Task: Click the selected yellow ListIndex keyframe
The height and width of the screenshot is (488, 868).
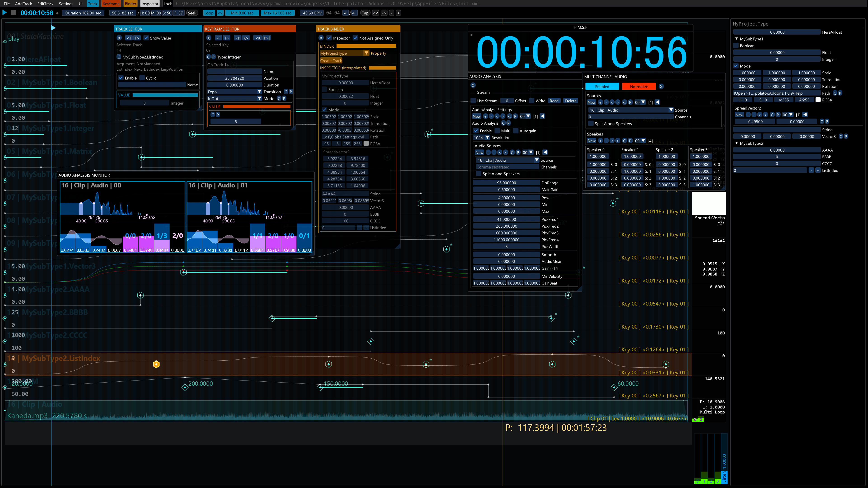Action: [x=156, y=364]
